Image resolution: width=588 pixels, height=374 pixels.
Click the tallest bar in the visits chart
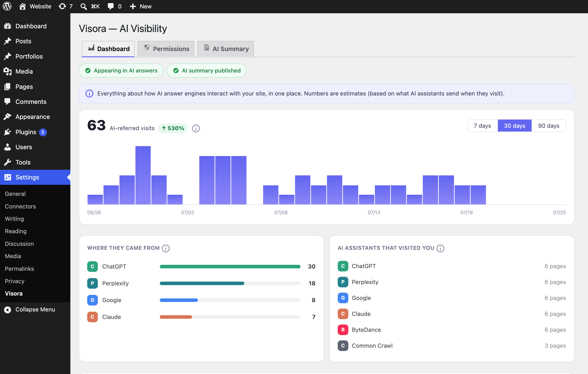[143, 175]
